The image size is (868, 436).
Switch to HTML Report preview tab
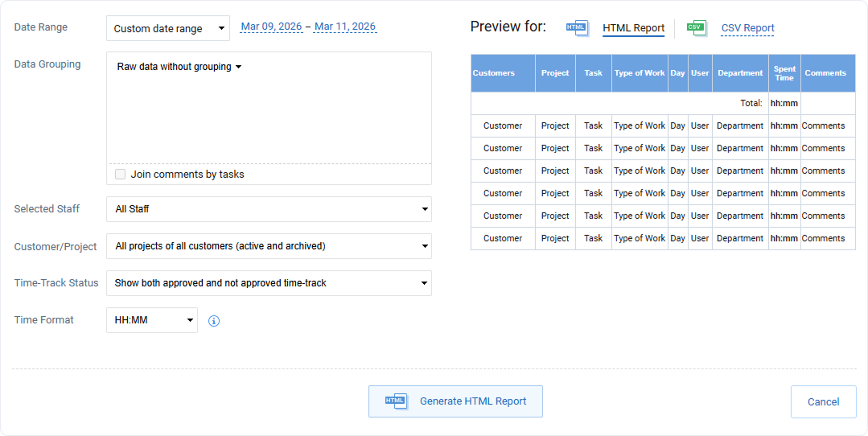click(x=633, y=28)
